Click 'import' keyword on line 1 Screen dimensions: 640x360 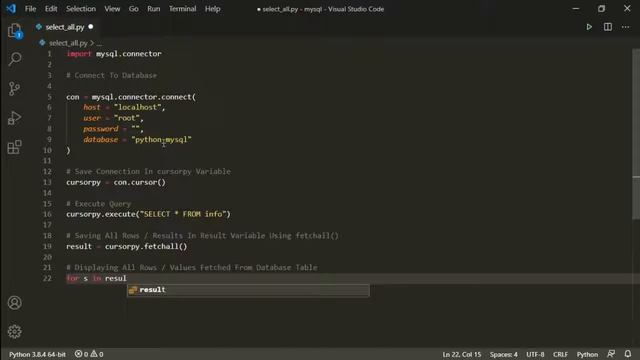(79, 54)
